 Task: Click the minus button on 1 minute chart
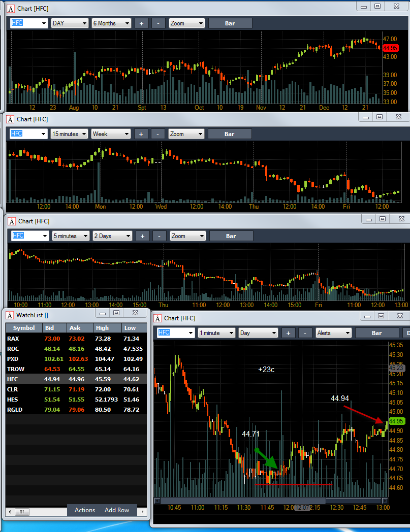pos(305,333)
